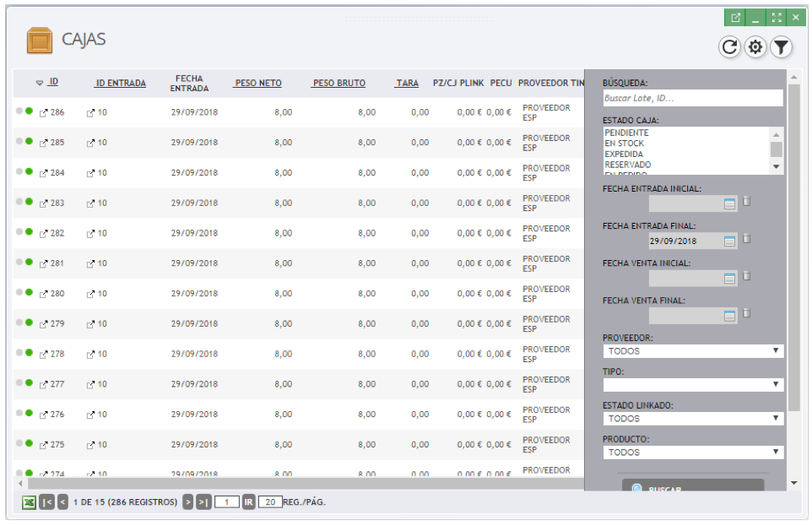Screen dimensions: 812x526
Task: Open box 286 via its link icon
Action: pyautogui.click(x=44, y=112)
